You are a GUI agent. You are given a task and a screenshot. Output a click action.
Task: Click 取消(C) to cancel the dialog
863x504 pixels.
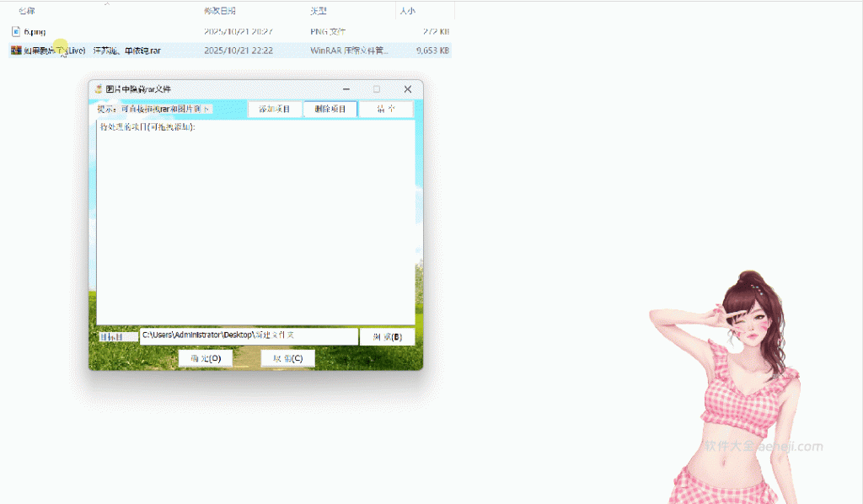(x=290, y=357)
